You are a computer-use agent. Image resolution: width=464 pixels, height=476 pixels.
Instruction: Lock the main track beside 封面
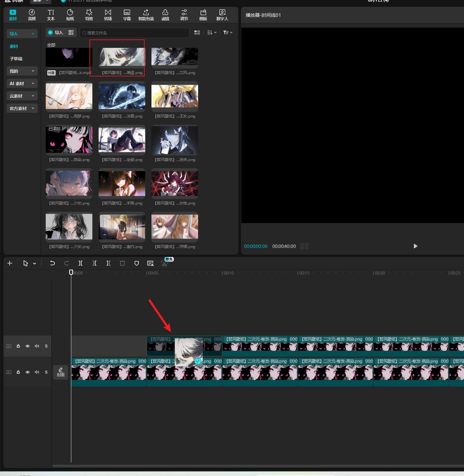point(18,372)
